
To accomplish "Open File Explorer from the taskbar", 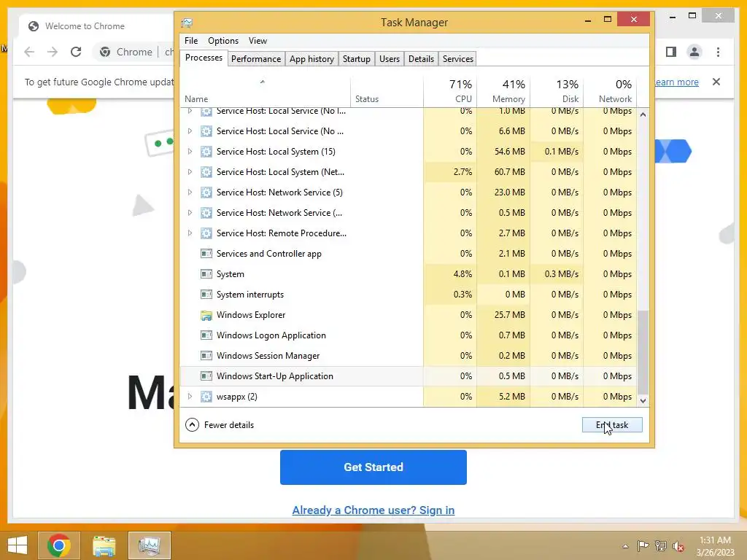I will (104, 545).
